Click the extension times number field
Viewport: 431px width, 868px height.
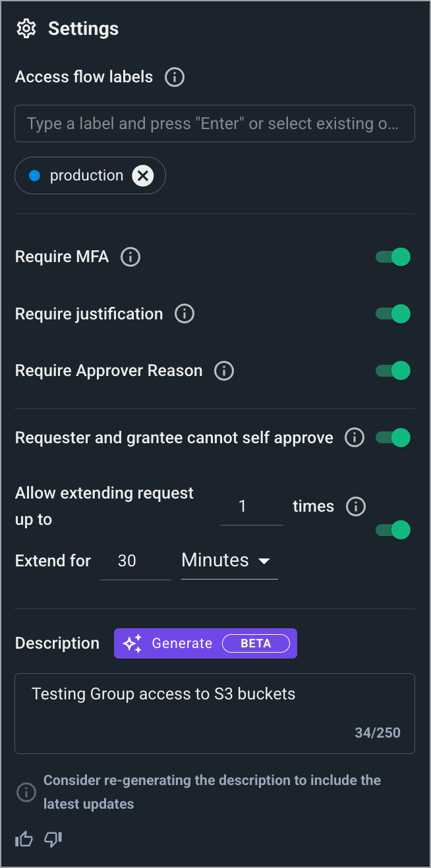pos(251,506)
